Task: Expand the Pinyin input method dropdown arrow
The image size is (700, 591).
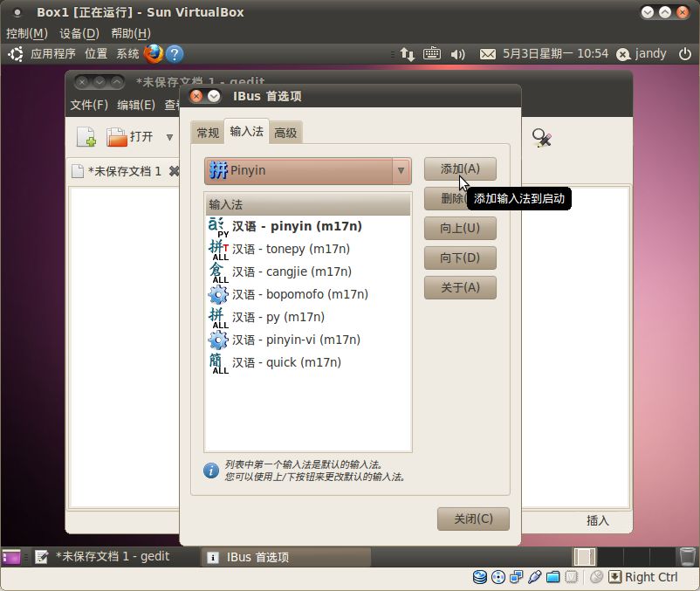Action: point(401,170)
